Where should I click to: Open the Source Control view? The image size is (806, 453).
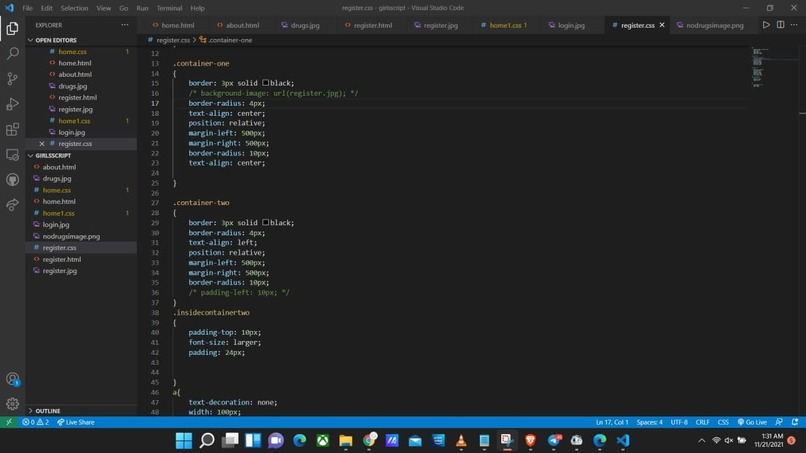12,79
